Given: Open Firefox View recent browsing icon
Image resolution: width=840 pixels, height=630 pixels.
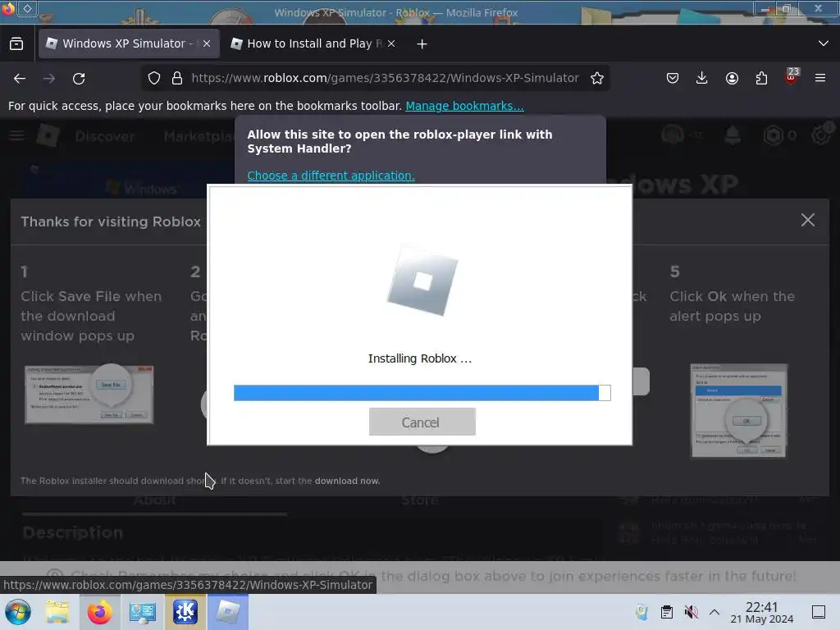Looking at the screenshot, I should [16, 43].
